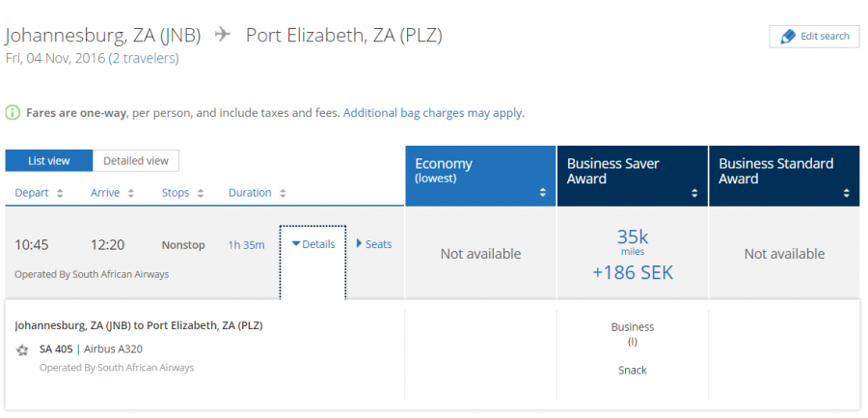Expand the Seats section

coord(374,244)
